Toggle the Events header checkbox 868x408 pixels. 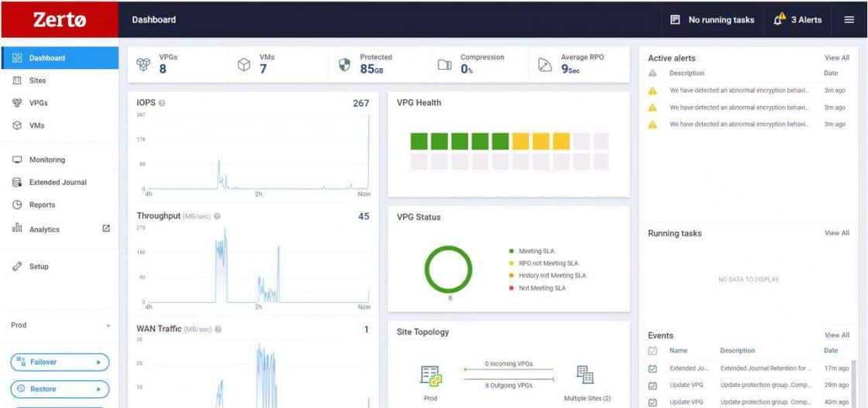(x=653, y=351)
